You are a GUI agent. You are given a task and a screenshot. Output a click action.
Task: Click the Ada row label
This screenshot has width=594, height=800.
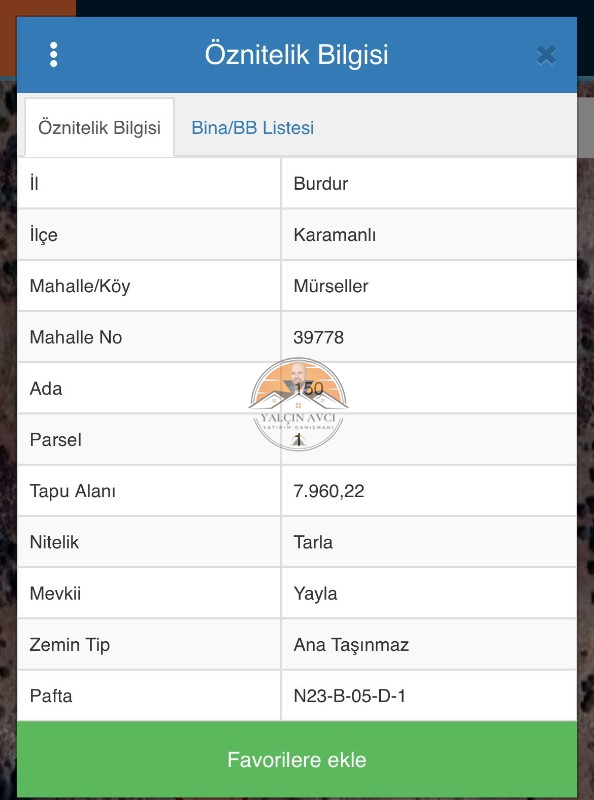coord(46,389)
